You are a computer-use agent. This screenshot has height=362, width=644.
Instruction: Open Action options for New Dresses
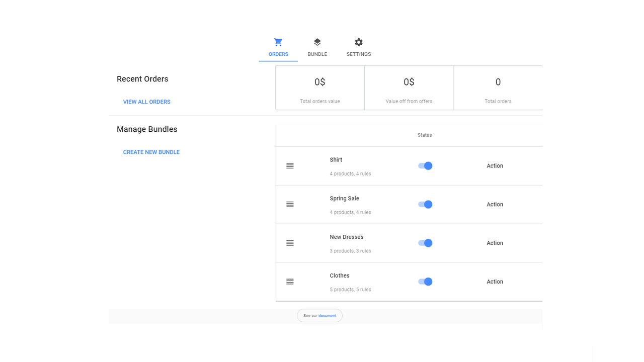pyautogui.click(x=495, y=243)
